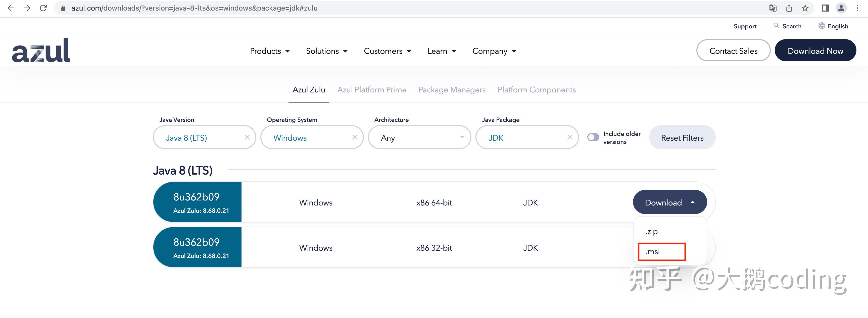Switch to Azul Platform Prime tab
This screenshot has width=868, height=318.
click(x=372, y=90)
